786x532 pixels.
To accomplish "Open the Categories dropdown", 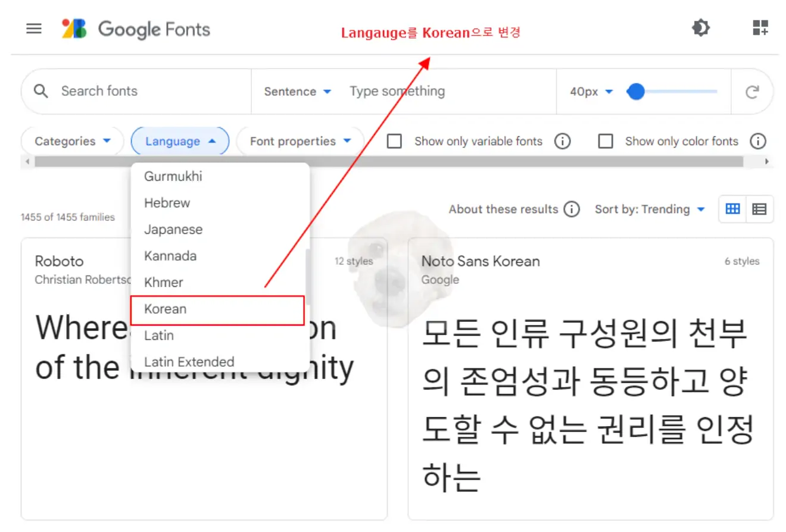I will [x=71, y=141].
